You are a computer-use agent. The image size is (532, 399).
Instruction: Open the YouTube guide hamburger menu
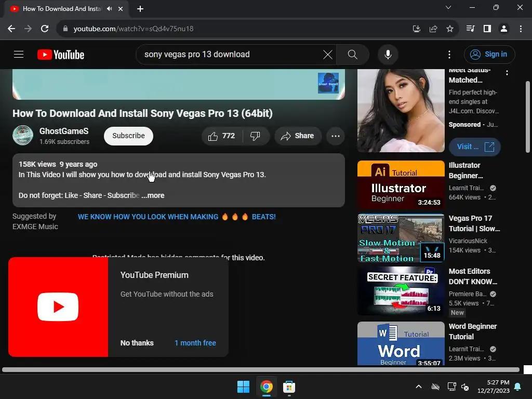tap(19, 54)
